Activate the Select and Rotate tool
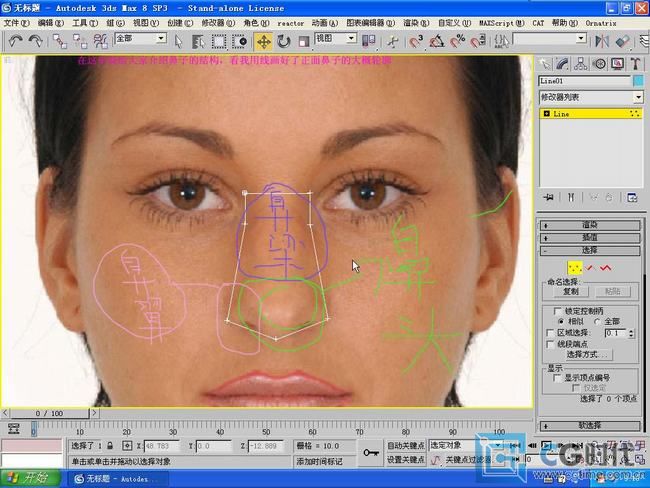Screen dimensions: 650x488 [284, 41]
